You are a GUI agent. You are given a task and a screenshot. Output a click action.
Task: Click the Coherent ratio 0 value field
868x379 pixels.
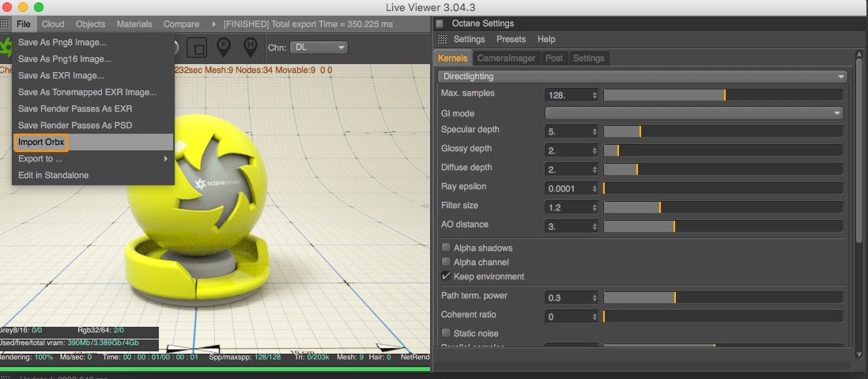click(568, 316)
